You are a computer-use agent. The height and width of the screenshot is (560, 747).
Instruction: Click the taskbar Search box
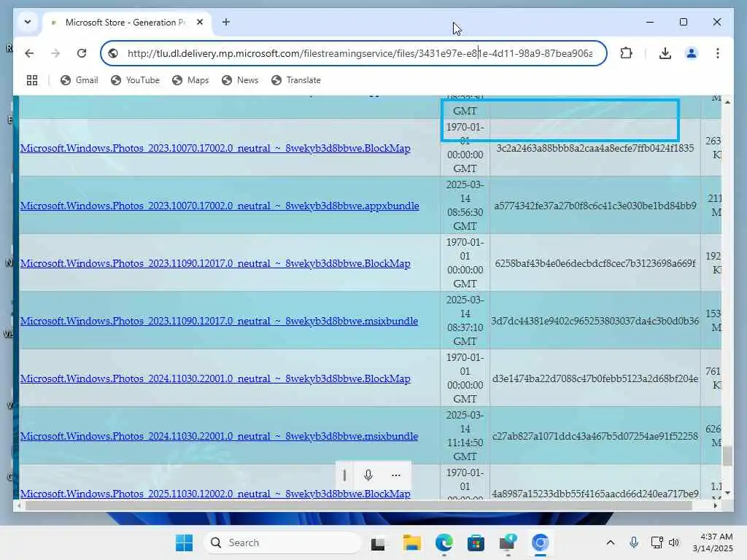[282, 542]
